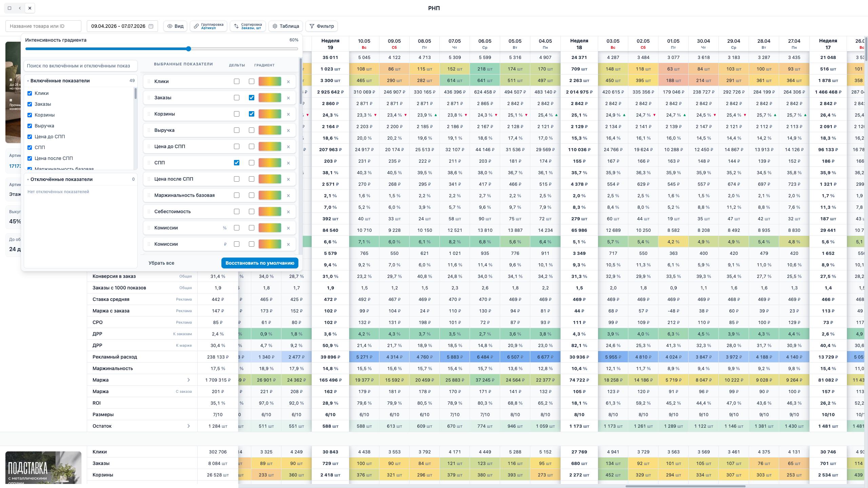Remove the Корзины indicator with its X icon

pos(288,114)
